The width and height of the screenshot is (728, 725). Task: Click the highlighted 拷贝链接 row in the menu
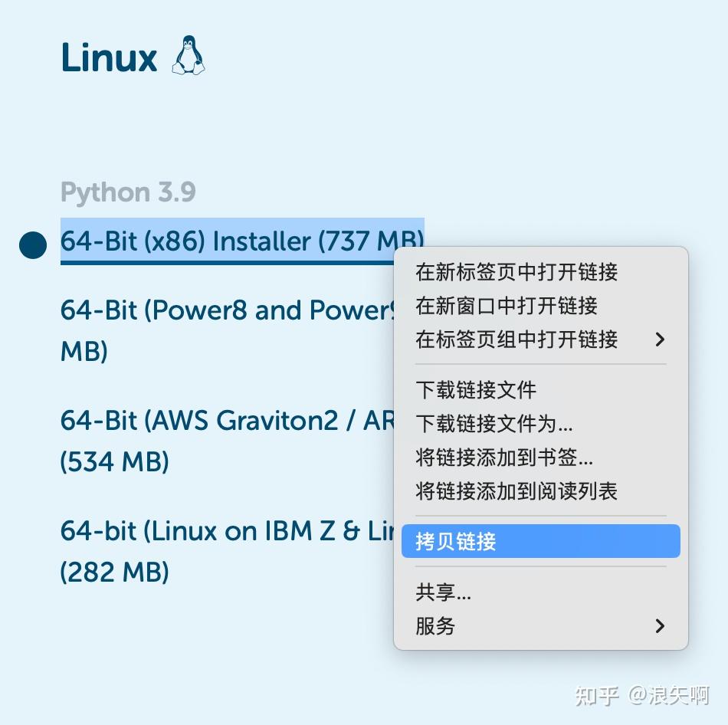(x=540, y=541)
